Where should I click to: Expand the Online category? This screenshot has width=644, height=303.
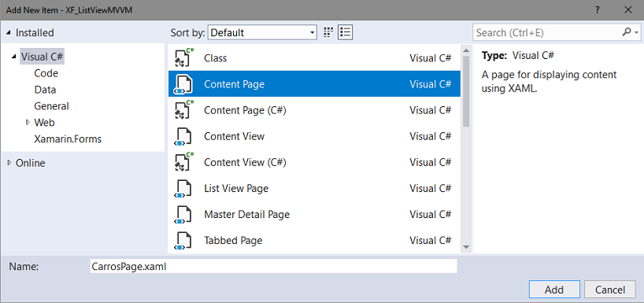point(9,163)
